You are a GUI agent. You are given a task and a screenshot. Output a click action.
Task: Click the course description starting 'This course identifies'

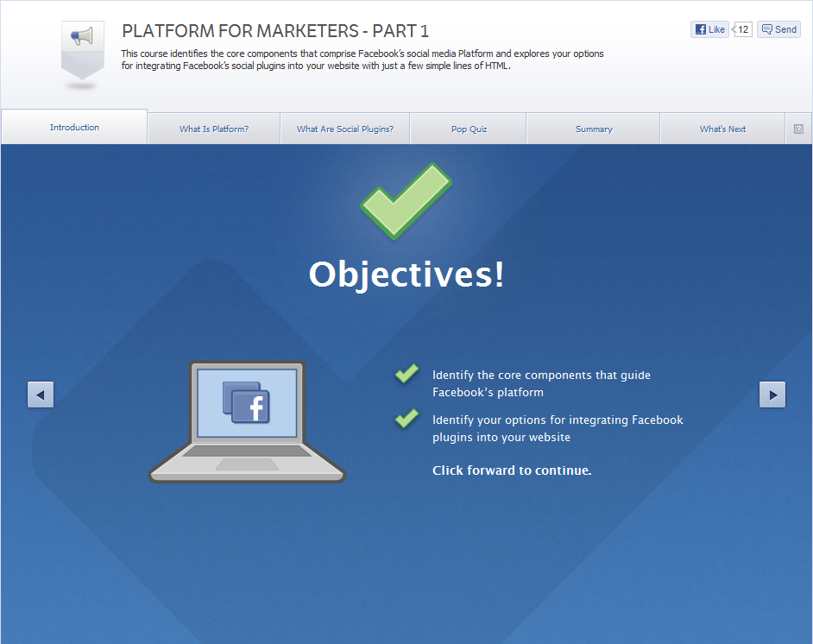coord(362,60)
